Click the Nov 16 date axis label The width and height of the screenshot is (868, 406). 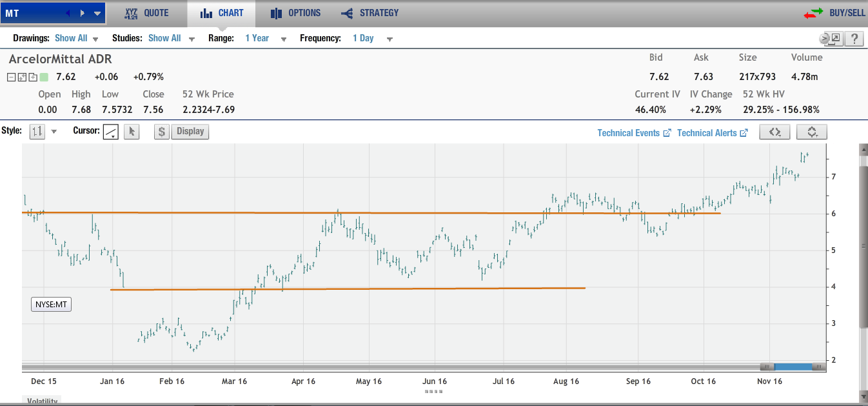pyautogui.click(x=769, y=381)
